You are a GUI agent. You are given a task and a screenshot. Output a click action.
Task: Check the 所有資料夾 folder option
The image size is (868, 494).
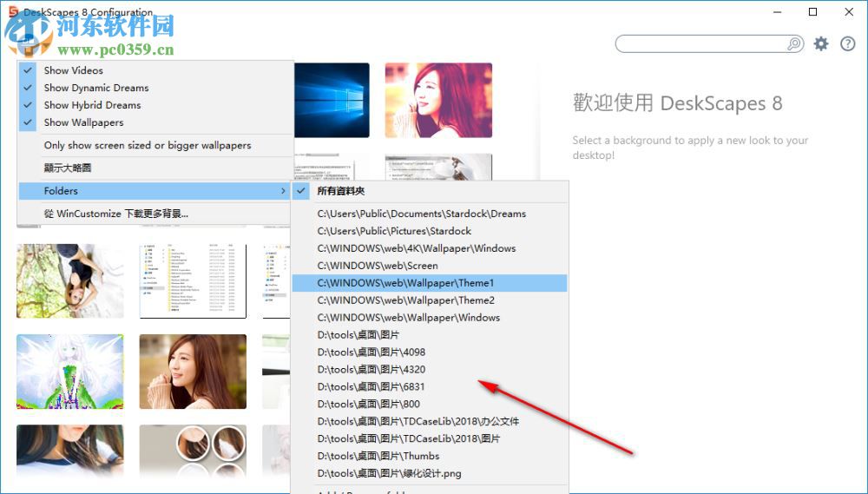430,190
